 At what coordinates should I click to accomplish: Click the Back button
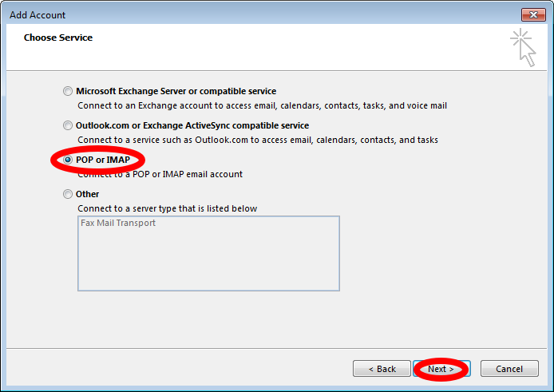pos(382,369)
